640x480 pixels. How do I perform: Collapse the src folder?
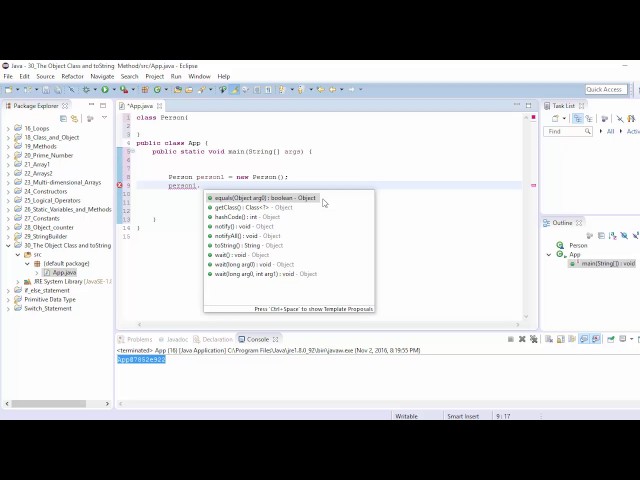18,255
